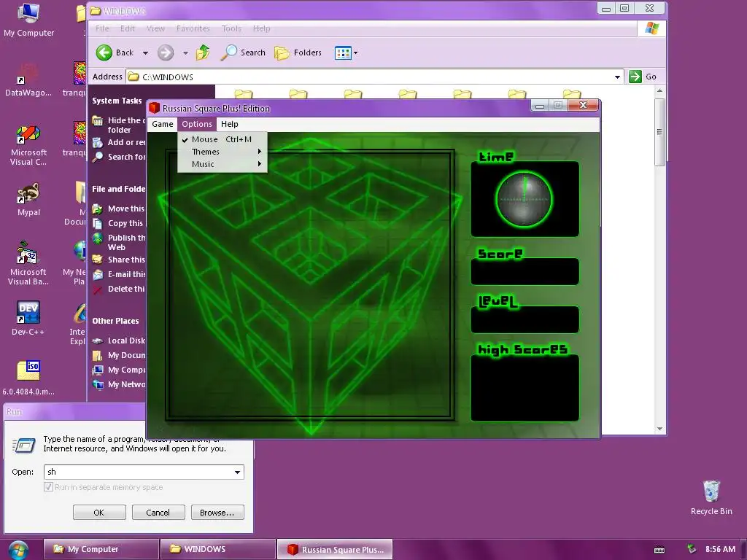Open the Recycle Bin
This screenshot has width=747, height=560.
tap(711, 498)
